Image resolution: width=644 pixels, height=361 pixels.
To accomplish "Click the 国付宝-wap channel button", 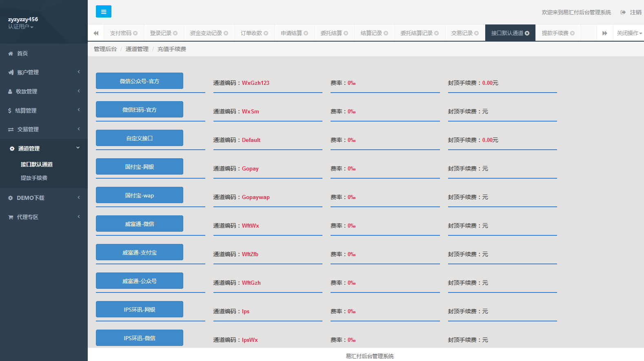I will (x=139, y=195).
